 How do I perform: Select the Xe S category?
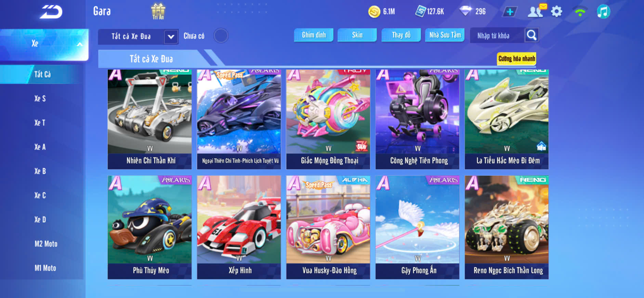[x=40, y=99]
